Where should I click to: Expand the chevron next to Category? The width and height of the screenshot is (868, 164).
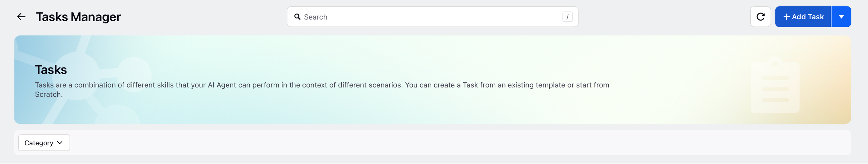click(x=60, y=143)
